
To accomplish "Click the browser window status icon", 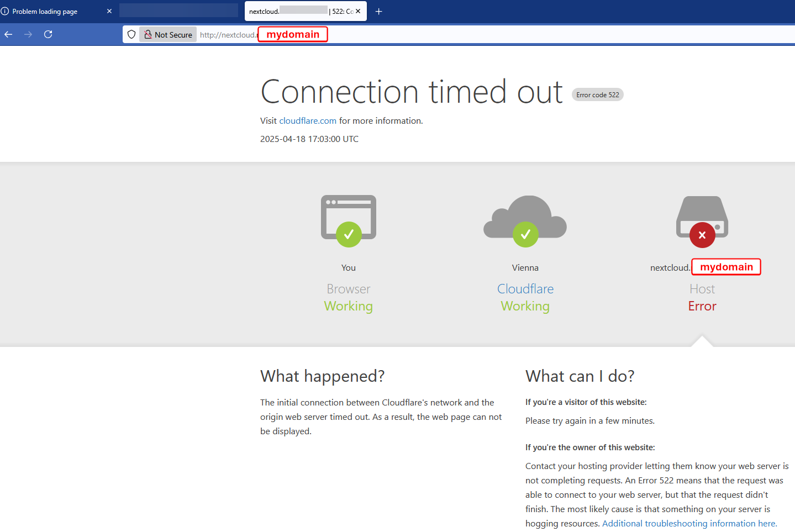I will click(x=349, y=220).
